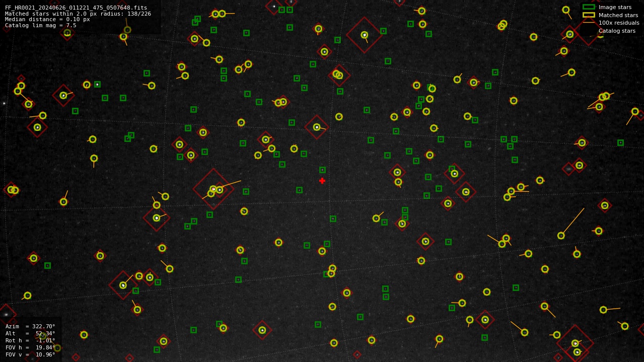Click the yellow square beside "Matched stars" legend
The height and width of the screenshot is (362, 644).
(x=589, y=15)
